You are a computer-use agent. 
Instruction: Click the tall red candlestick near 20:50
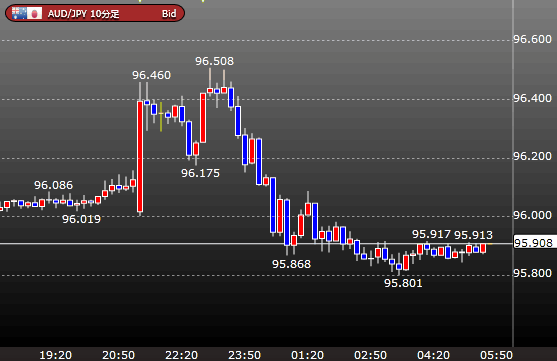tap(140, 156)
